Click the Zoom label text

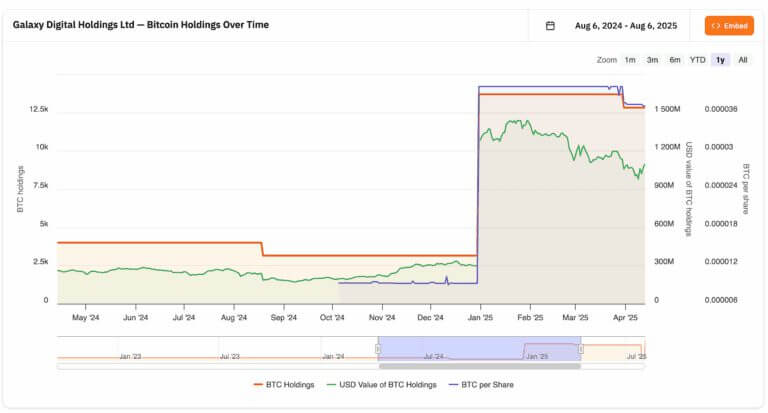point(606,60)
